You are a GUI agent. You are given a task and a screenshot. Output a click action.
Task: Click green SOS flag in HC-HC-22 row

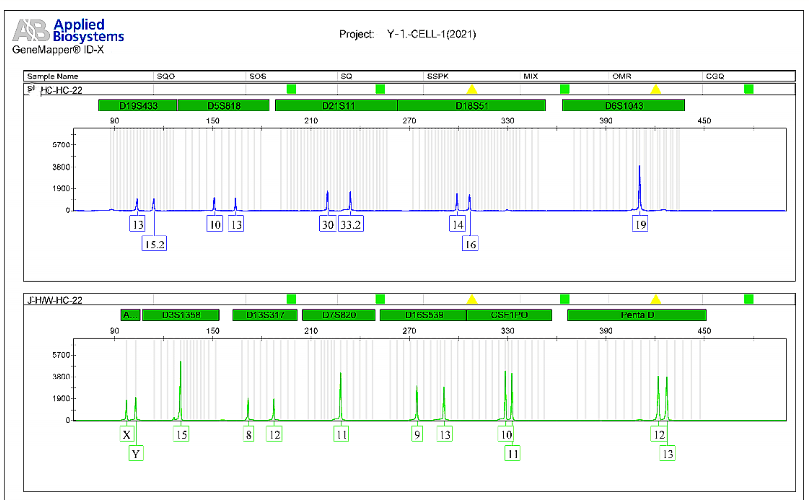click(x=291, y=90)
